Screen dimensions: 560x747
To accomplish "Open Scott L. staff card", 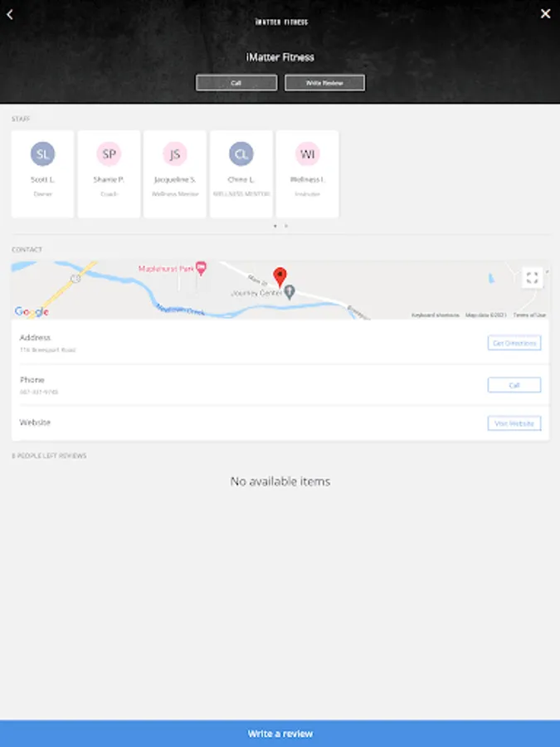I will (x=43, y=174).
